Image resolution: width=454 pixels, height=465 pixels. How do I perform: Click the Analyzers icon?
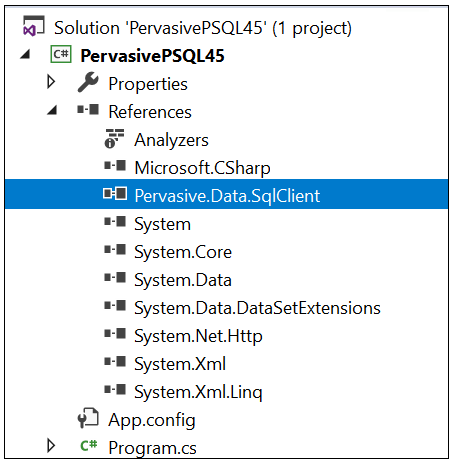click(x=114, y=139)
